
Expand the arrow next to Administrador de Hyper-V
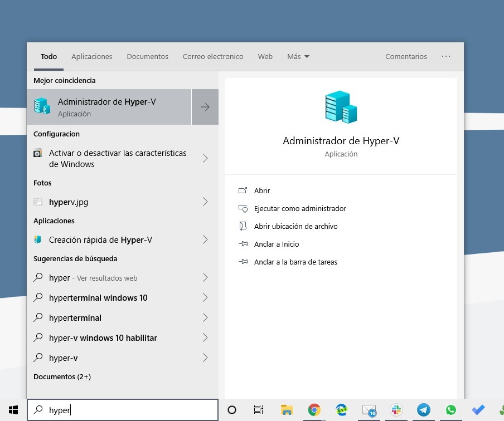(x=205, y=107)
